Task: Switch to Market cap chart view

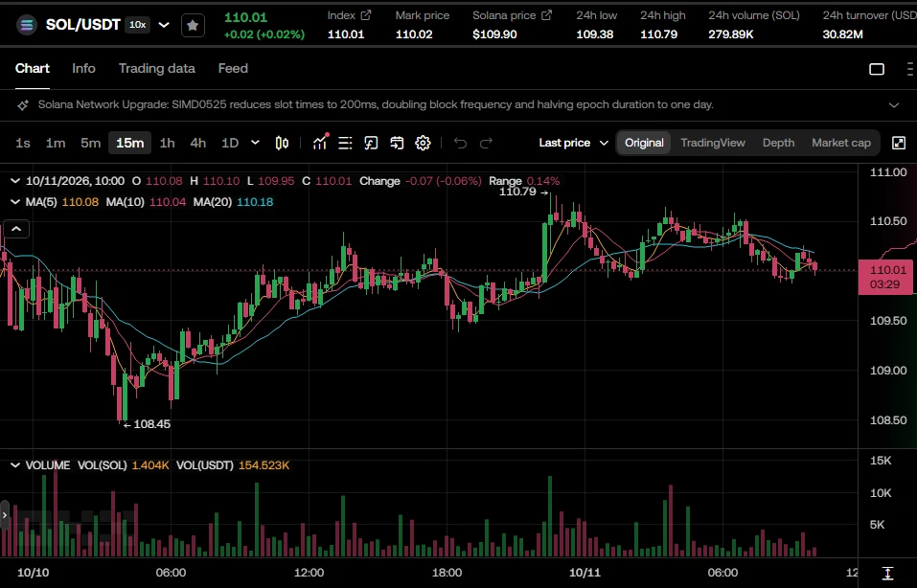Action: (x=841, y=144)
